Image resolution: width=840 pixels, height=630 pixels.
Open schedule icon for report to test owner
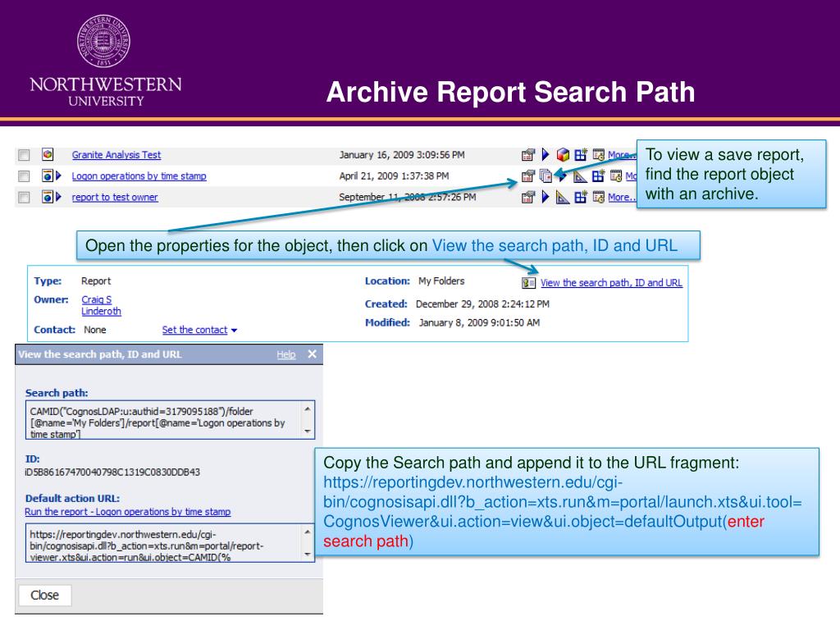point(598,197)
